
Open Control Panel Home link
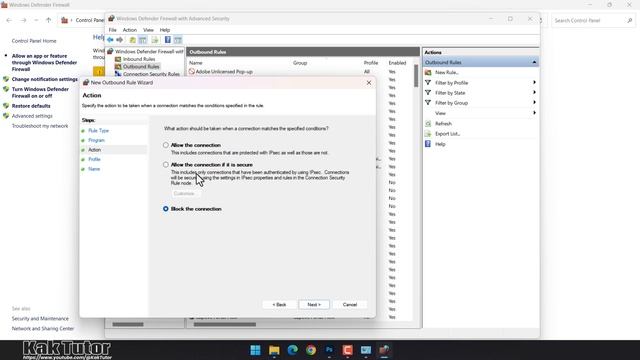[x=34, y=41]
